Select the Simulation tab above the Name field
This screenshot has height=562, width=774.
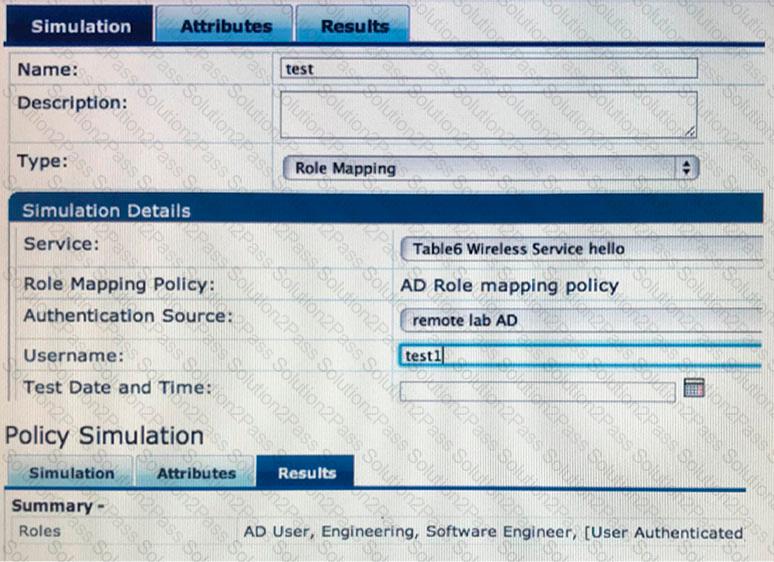point(80,26)
